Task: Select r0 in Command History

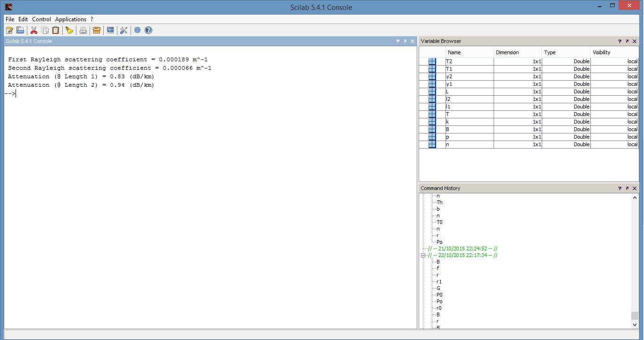Action: pos(439,308)
